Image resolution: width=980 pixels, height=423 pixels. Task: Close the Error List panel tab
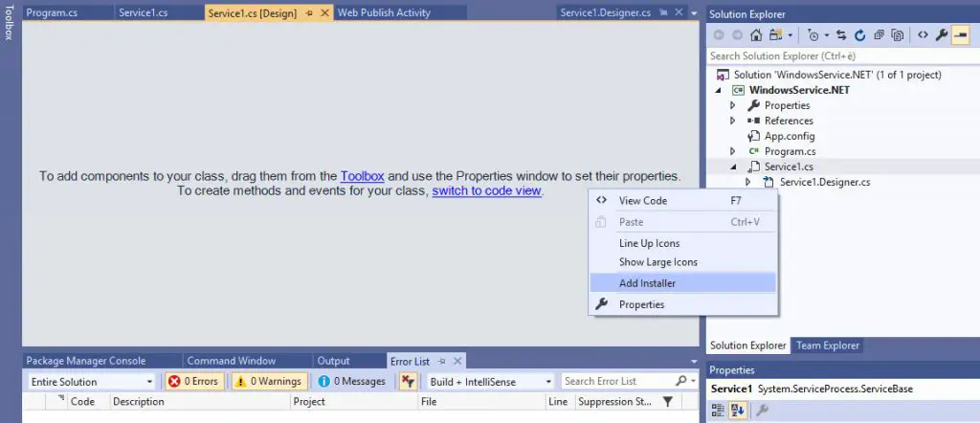(x=457, y=361)
